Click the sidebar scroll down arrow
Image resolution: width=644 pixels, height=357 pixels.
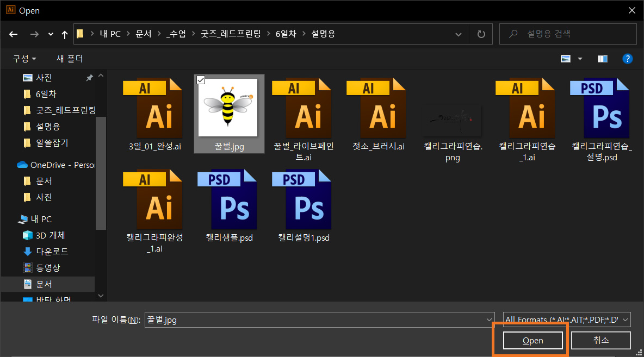click(x=101, y=296)
